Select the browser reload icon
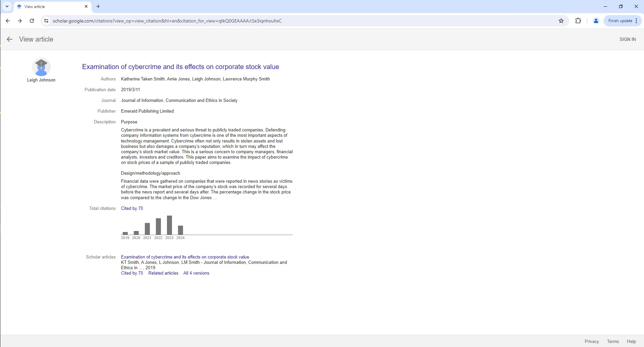Image resolution: width=644 pixels, height=347 pixels. (32, 21)
